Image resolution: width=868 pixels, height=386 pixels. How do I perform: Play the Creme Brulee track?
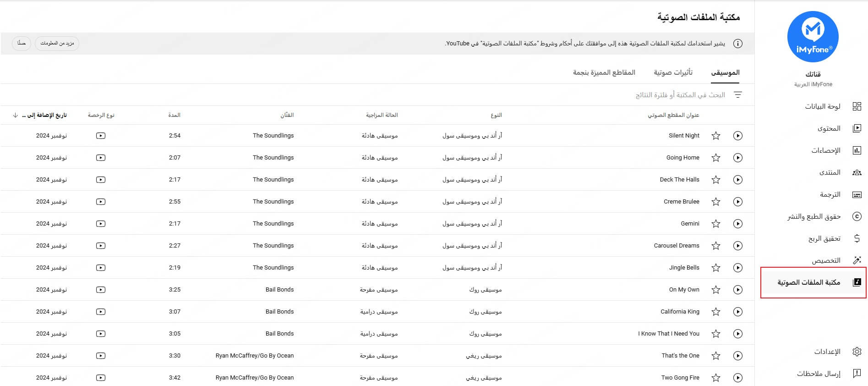pyautogui.click(x=737, y=202)
